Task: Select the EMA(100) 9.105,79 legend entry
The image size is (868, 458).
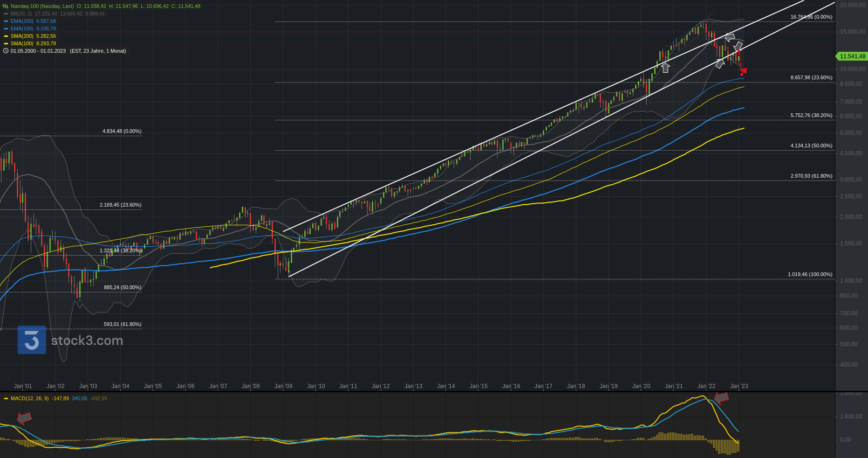Action: 33,28
